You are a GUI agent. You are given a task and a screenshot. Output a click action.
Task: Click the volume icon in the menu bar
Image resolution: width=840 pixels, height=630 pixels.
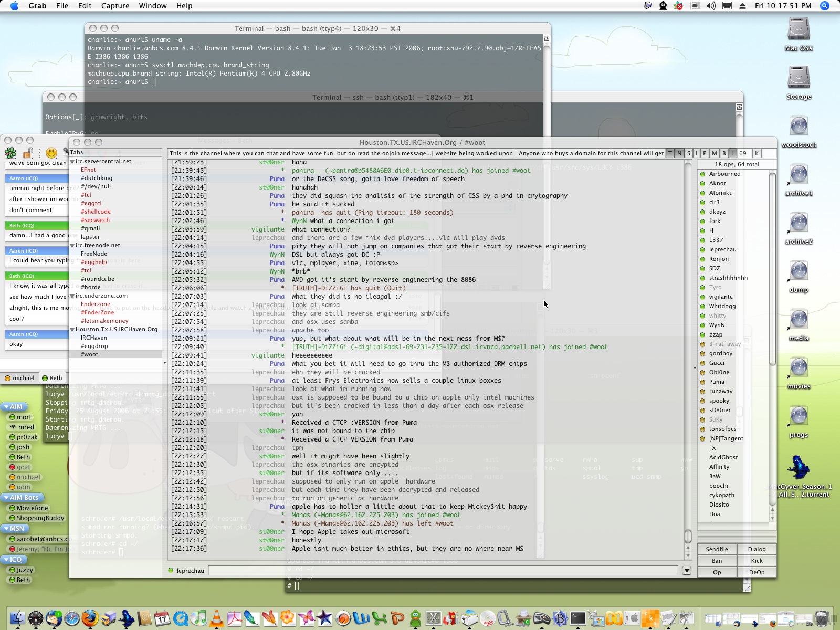[x=711, y=6]
